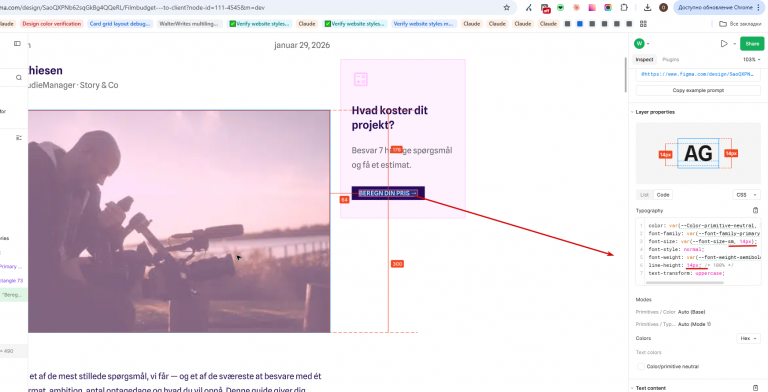
Task: Select the cameraman photo on canvas
Action: click(179, 221)
